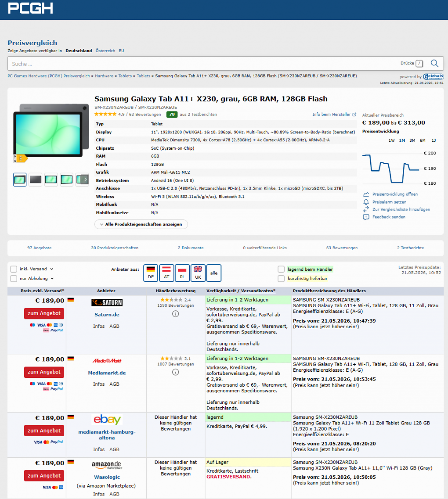This screenshot has width=448, height=499.
Task: Select the first tablet thumbnail
Action: (x=20, y=179)
